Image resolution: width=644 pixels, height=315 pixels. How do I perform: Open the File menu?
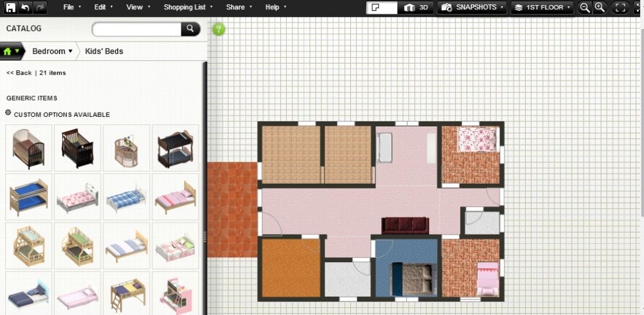coord(72,7)
